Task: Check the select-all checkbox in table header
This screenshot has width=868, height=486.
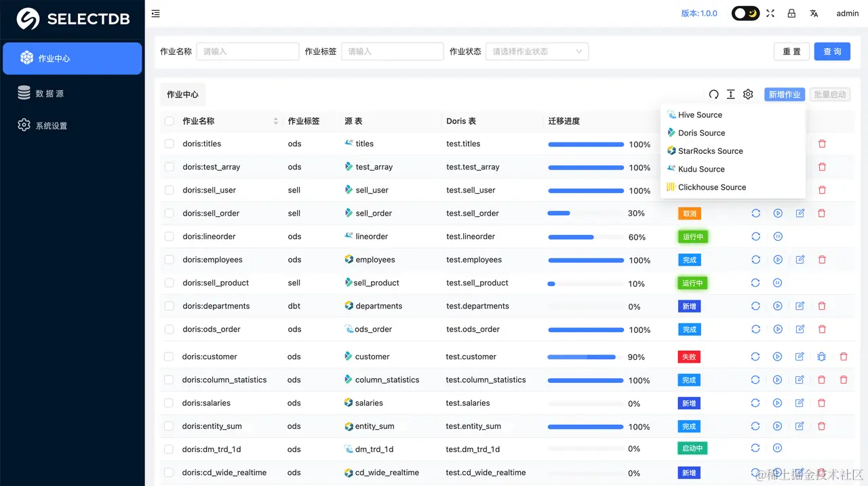Action: click(169, 121)
